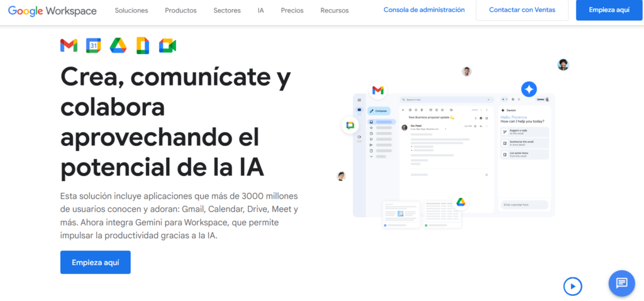Open the Recursos menu
This screenshot has width=644, height=301.
pyautogui.click(x=335, y=10)
